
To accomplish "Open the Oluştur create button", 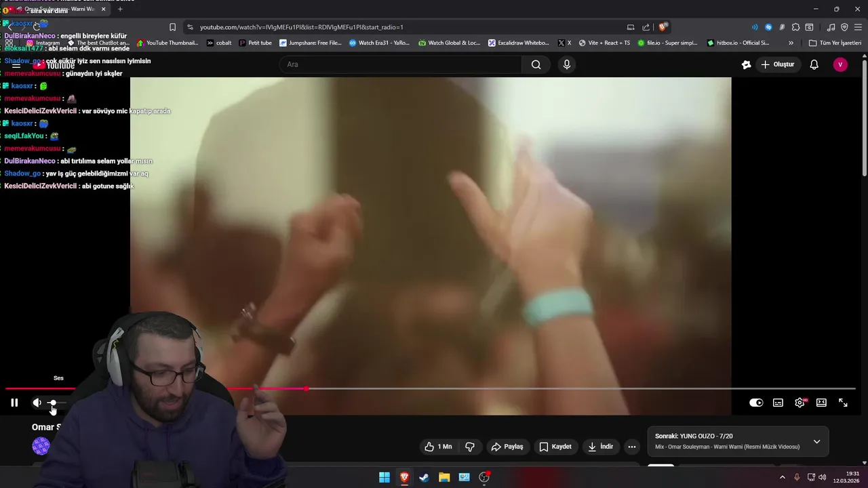I will click(x=778, y=64).
